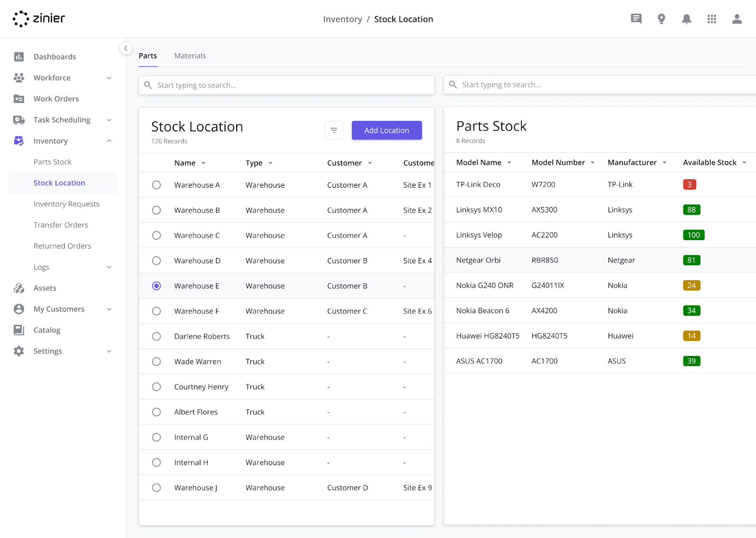Screen dimensions: 756x538
Task: Expand the My Customers chevron
Action: [x=109, y=309]
